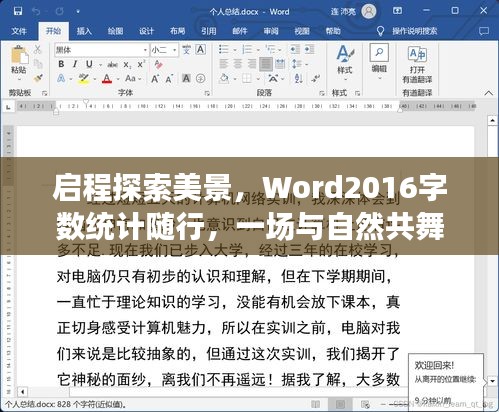
Task: Increase paragraph indent
Action: [x=310, y=50]
